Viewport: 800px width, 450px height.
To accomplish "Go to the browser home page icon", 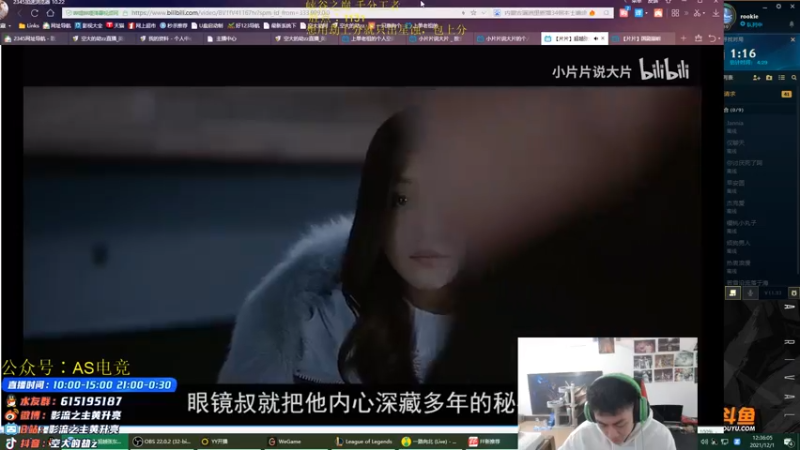I will (x=50, y=13).
